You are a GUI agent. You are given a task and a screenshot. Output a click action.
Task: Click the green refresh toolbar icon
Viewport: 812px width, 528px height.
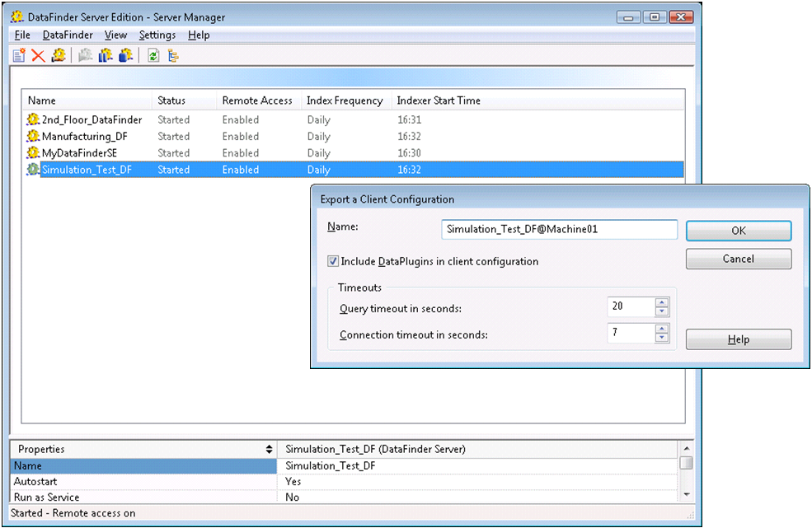(x=153, y=55)
